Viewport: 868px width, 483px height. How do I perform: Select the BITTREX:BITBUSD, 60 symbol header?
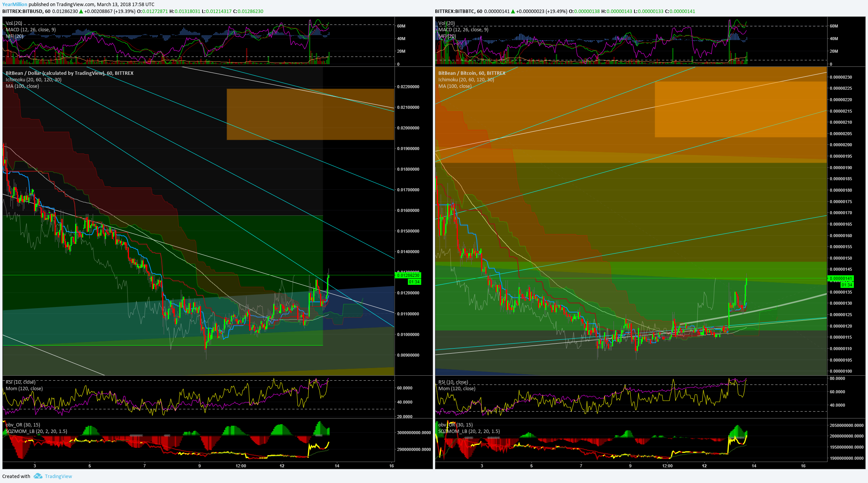coord(26,11)
